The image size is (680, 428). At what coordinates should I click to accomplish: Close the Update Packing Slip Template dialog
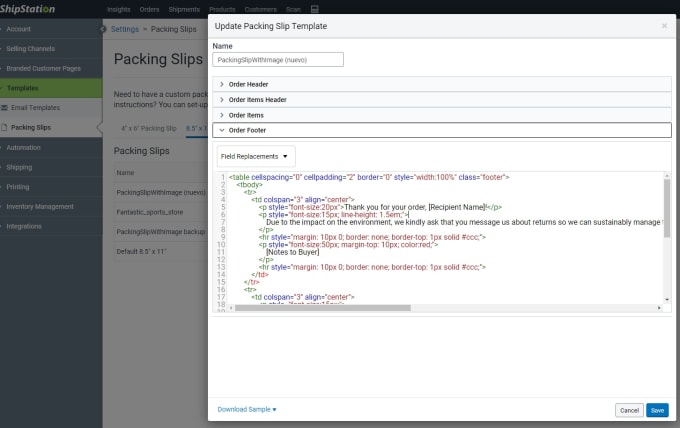tap(664, 26)
